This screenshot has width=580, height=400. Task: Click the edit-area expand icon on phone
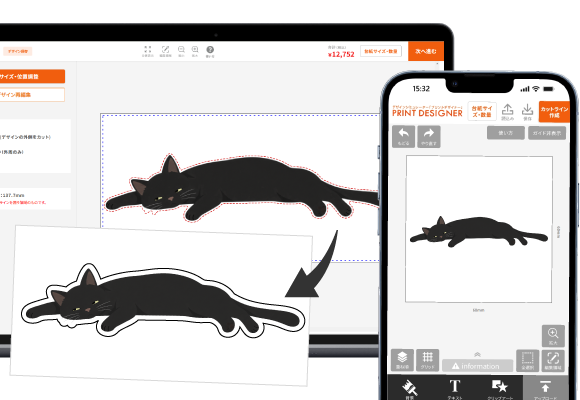pos(553,360)
